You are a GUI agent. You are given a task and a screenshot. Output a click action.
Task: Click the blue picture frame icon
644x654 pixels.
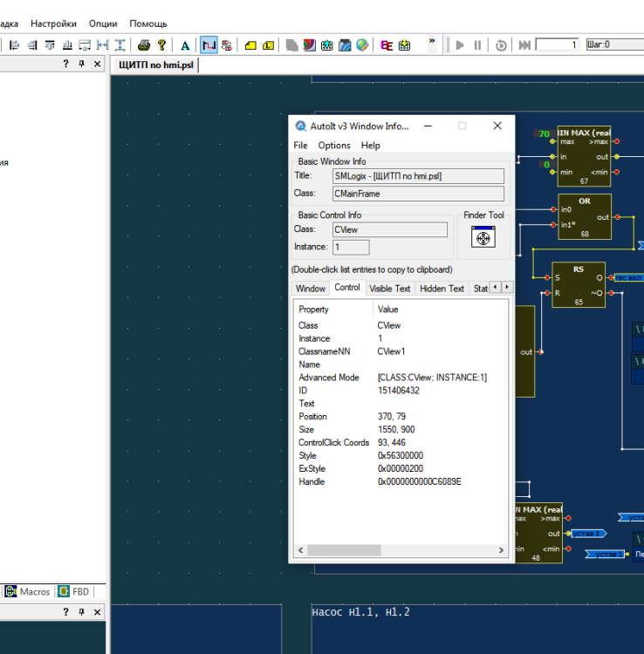(x=345, y=45)
